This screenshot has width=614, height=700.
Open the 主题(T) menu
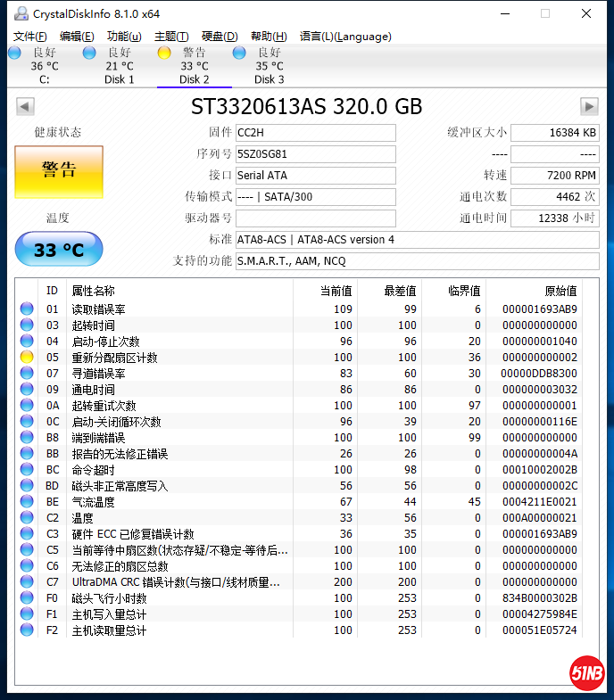tap(171, 37)
